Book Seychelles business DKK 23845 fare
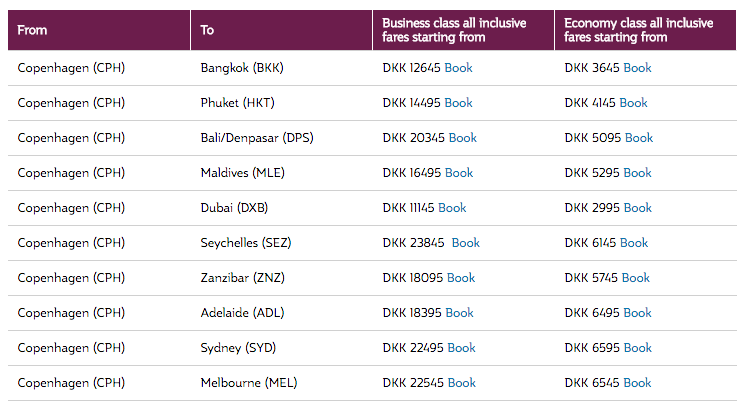The width and height of the screenshot is (742, 403). click(x=466, y=243)
